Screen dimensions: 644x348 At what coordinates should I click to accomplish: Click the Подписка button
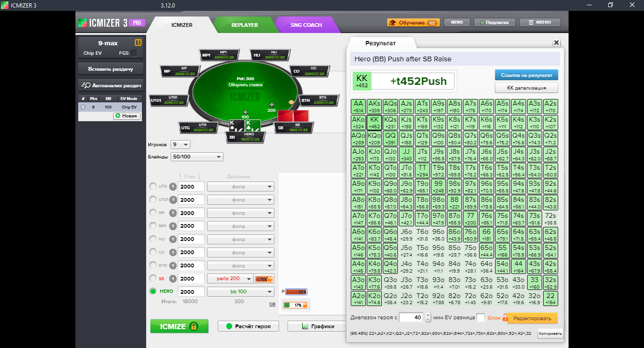click(494, 22)
